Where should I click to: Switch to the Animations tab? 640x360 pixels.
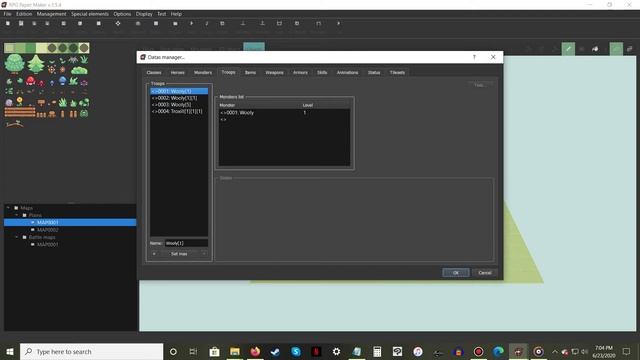347,73
